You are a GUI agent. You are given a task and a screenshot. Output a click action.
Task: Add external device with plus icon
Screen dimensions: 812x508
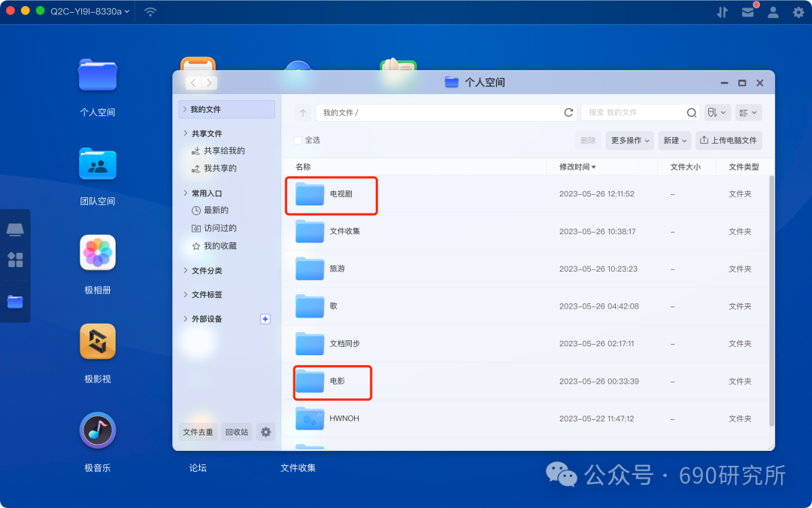[265, 319]
